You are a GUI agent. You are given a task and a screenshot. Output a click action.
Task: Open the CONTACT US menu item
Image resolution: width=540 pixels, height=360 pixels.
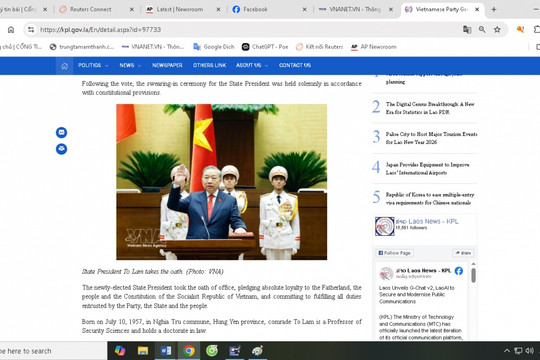pos(295,65)
